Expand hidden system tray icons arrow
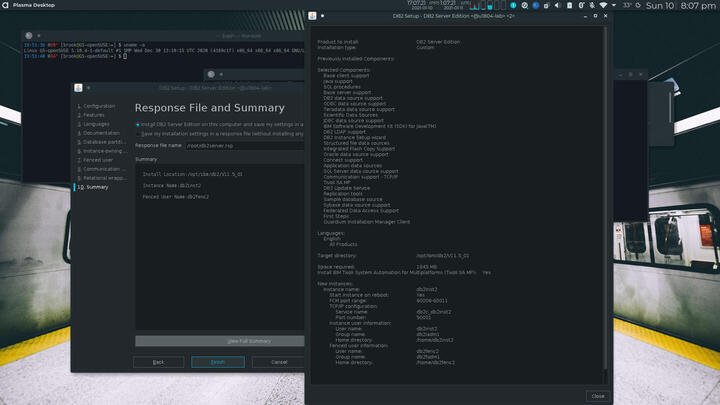 click(x=614, y=6)
